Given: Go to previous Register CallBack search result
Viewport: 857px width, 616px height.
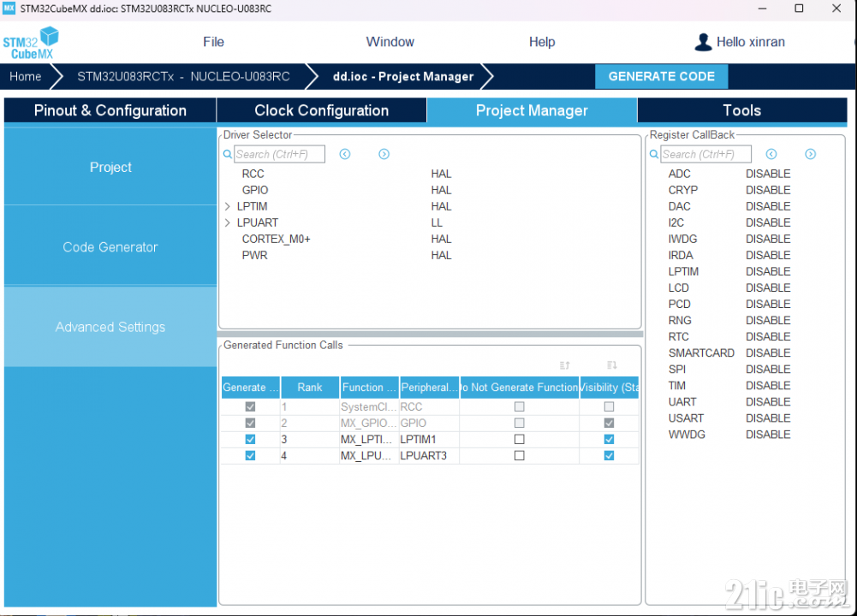Looking at the screenshot, I should click(771, 154).
